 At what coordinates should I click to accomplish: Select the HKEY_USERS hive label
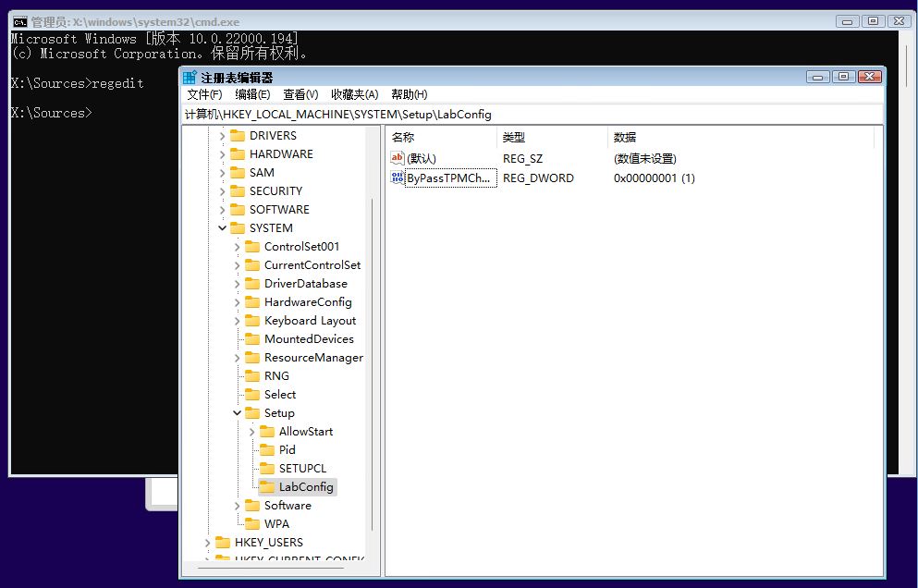pos(269,543)
